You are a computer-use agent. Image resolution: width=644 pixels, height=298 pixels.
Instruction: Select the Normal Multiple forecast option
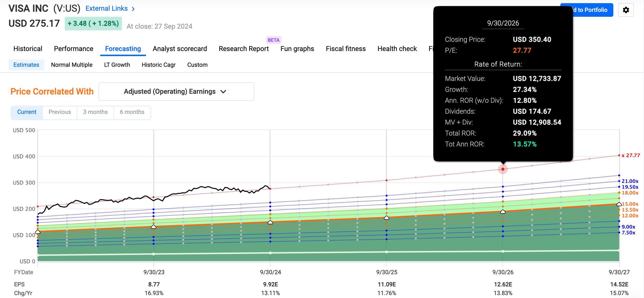(x=72, y=65)
